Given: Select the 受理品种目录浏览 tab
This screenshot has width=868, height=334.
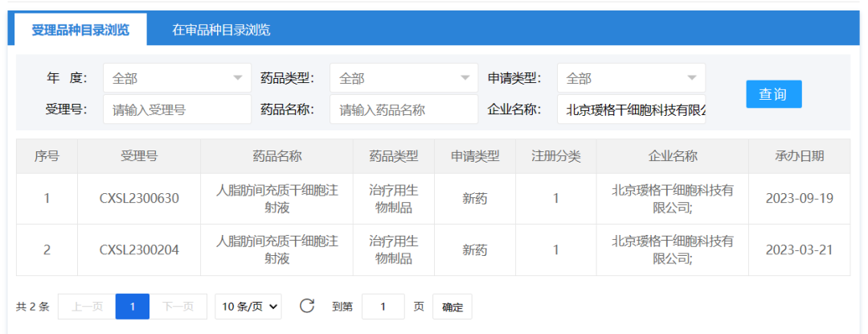Looking at the screenshot, I should point(80,30).
